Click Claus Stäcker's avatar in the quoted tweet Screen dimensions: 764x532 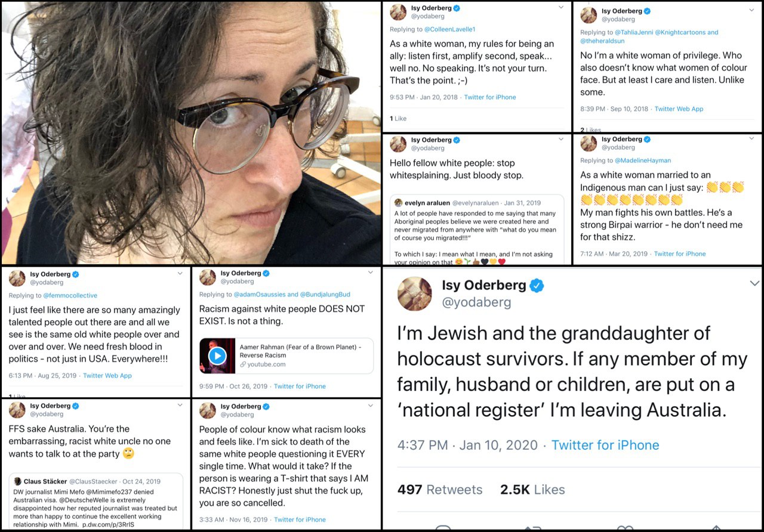pyautogui.click(x=18, y=481)
